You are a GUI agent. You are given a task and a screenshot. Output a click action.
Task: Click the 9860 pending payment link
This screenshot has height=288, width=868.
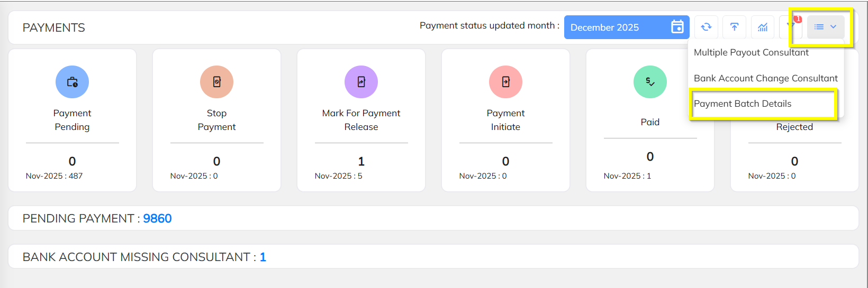coord(157,218)
